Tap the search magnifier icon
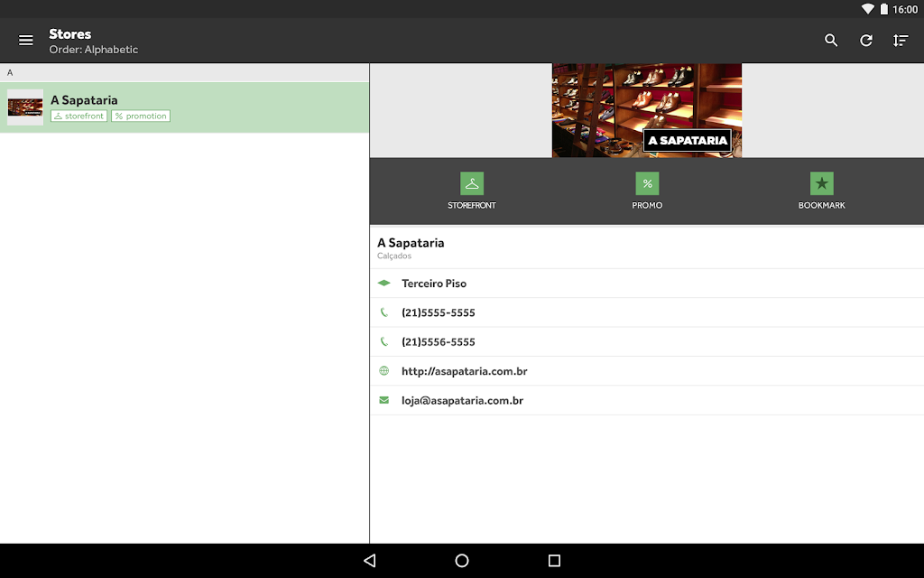Image resolution: width=924 pixels, height=578 pixels. tap(831, 41)
